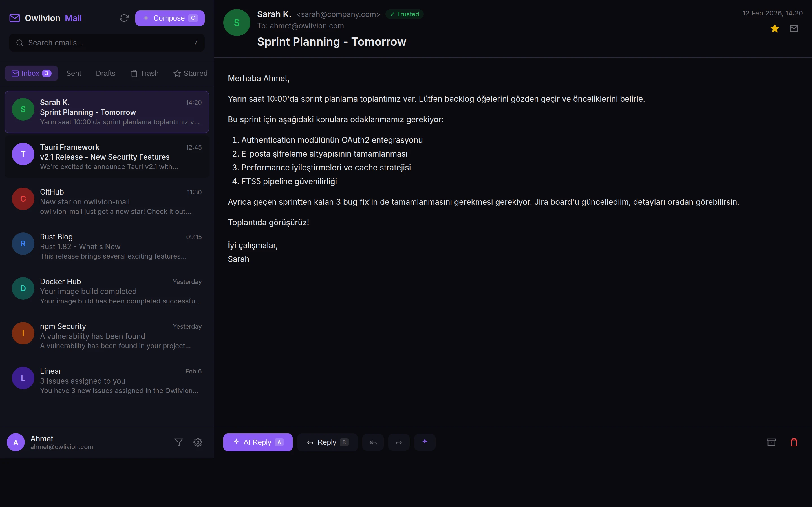Open the Tauri Framework v2.1 Release email

[x=107, y=157]
